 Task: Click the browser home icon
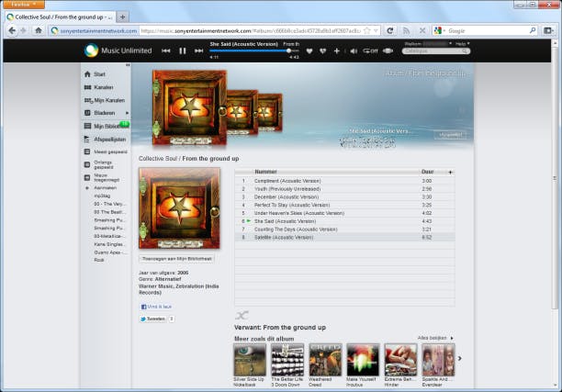click(x=39, y=30)
